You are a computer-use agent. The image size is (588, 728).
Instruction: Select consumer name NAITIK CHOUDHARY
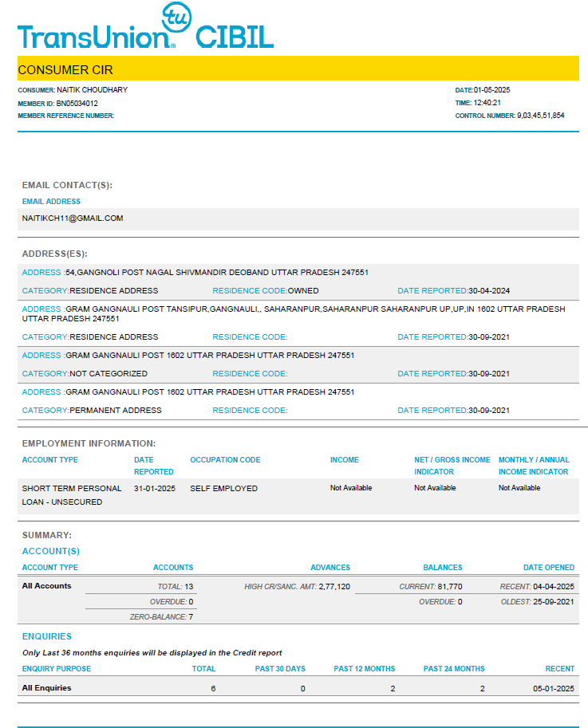tap(92, 90)
